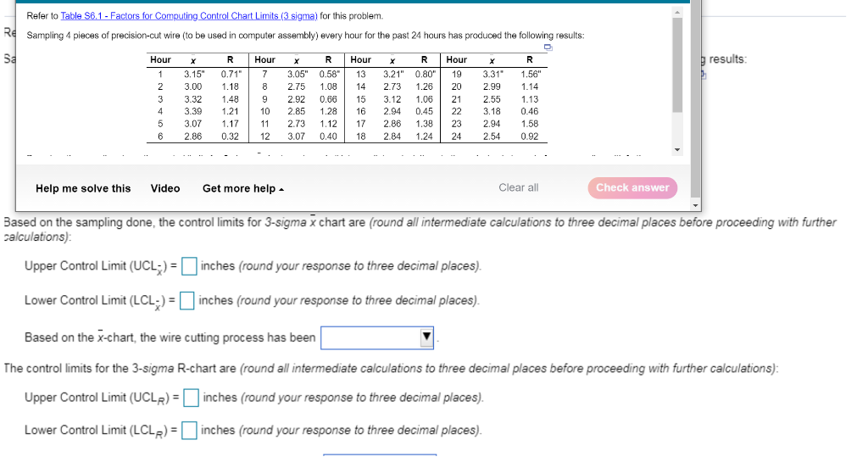Click the LCL R-chart input box
This screenshot has width=868, height=468.
189,431
